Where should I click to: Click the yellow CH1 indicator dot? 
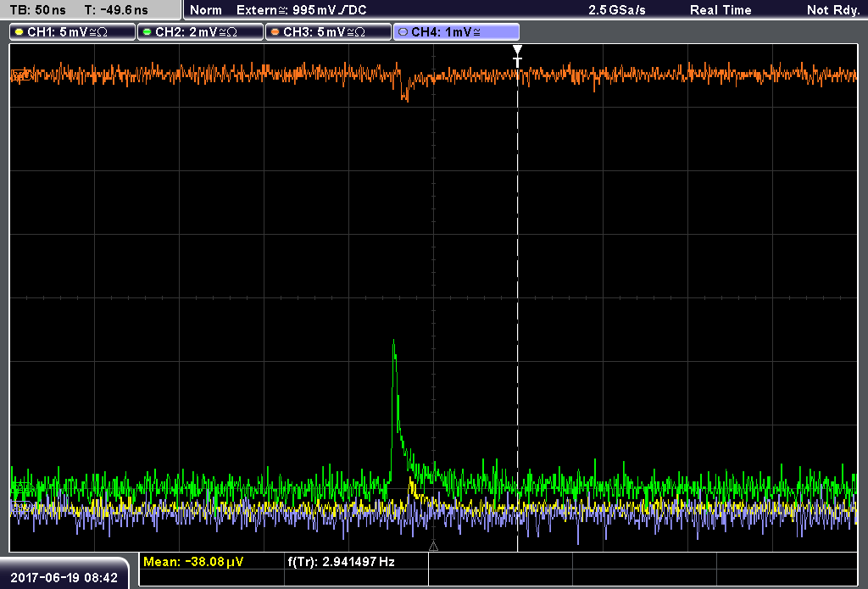pos(20,32)
